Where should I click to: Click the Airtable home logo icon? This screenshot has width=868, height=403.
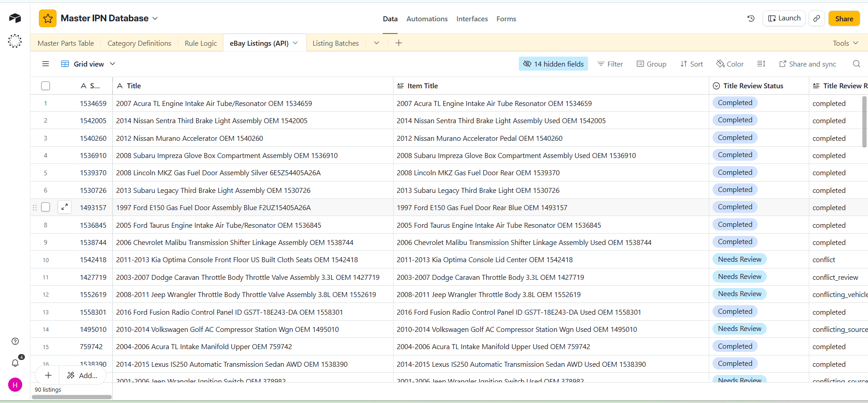click(x=15, y=18)
